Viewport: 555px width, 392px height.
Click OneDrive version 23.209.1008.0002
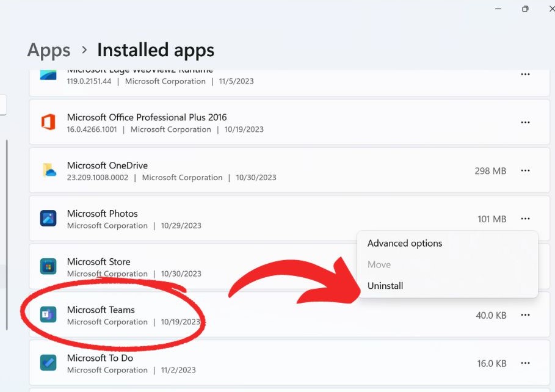click(98, 178)
